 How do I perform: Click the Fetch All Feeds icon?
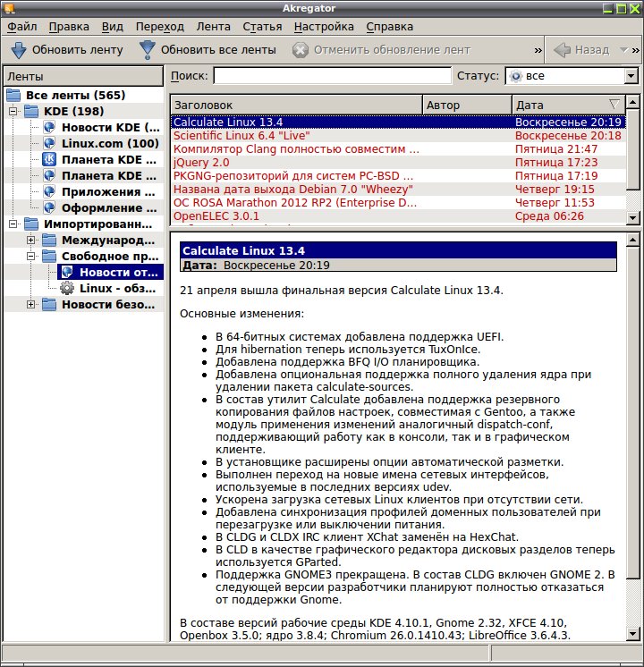(x=148, y=50)
